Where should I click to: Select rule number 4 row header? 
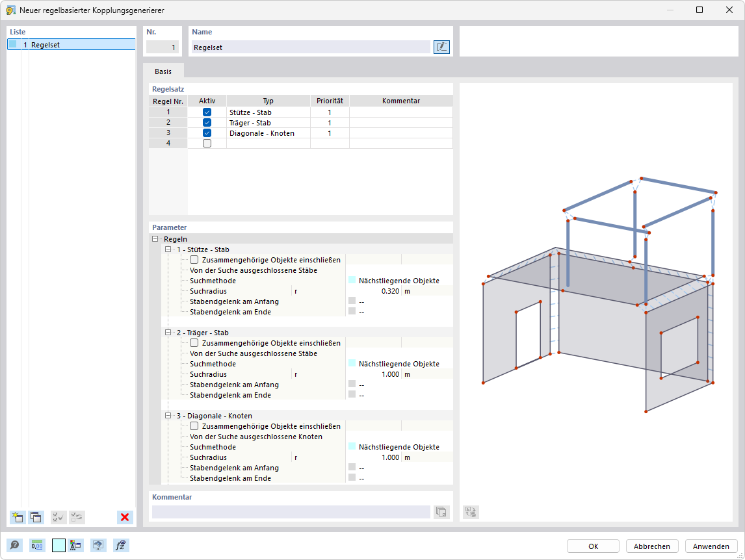168,143
